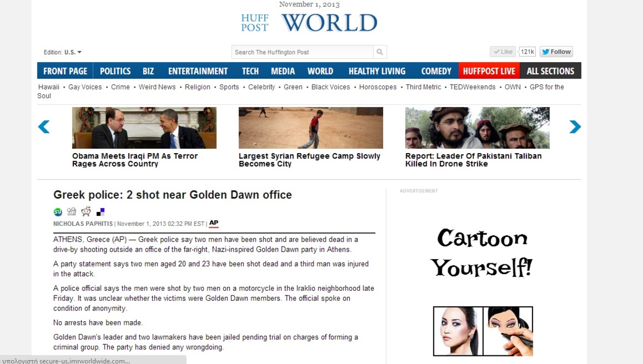Viewport: 643px width, 364px height.
Task: Click the 'Cartoon Yourself!' ad text
Action: [x=482, y=253]
